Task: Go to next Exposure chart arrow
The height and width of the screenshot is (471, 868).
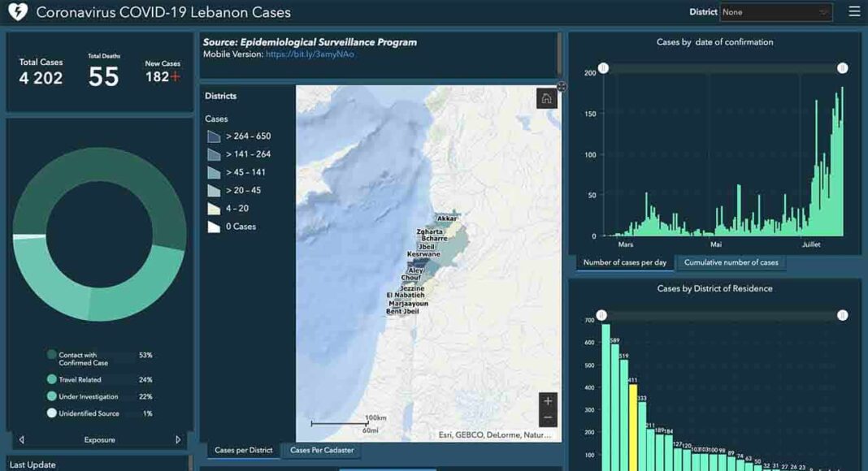Action: pos(178,439)
